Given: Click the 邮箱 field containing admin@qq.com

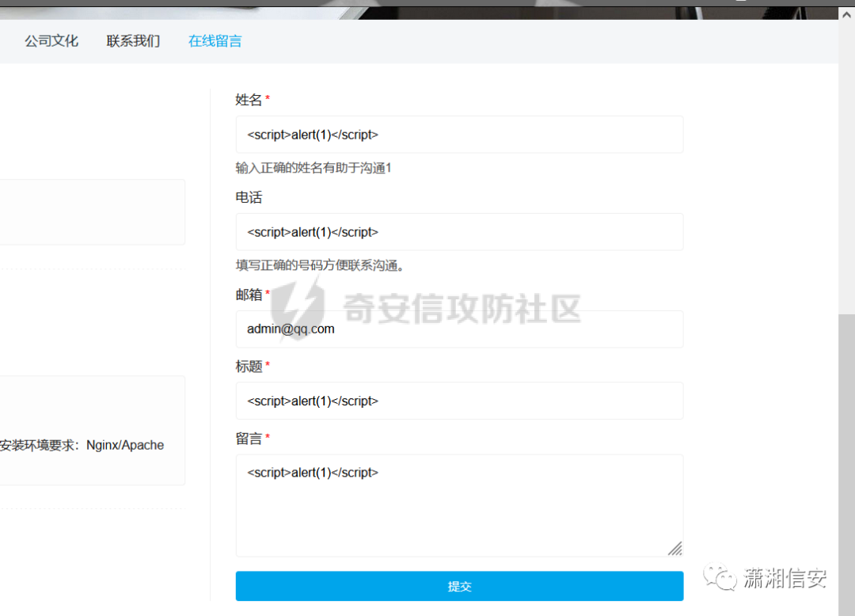Looking at the screenshot, I should click(459, 329).
